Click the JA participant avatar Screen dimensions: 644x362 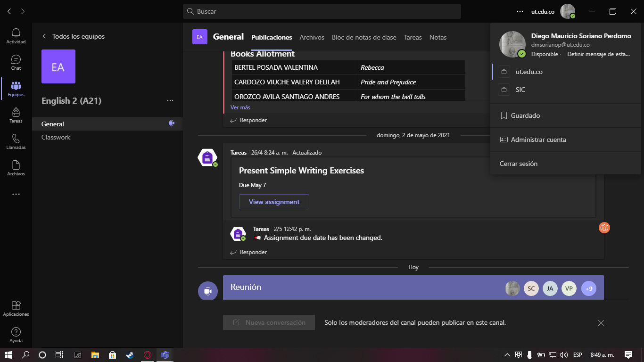(x=550, y=288)
